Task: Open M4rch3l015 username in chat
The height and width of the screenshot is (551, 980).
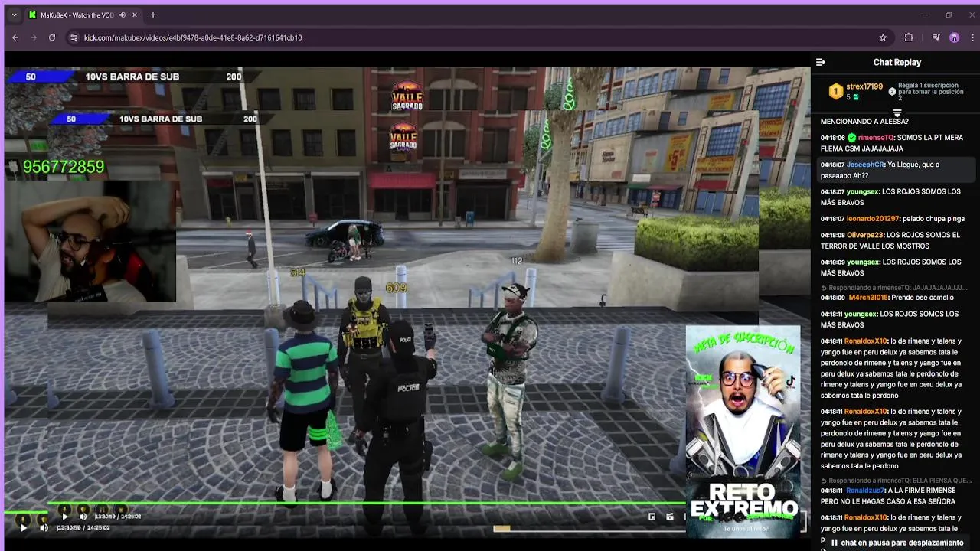Action: pos(867,298)
